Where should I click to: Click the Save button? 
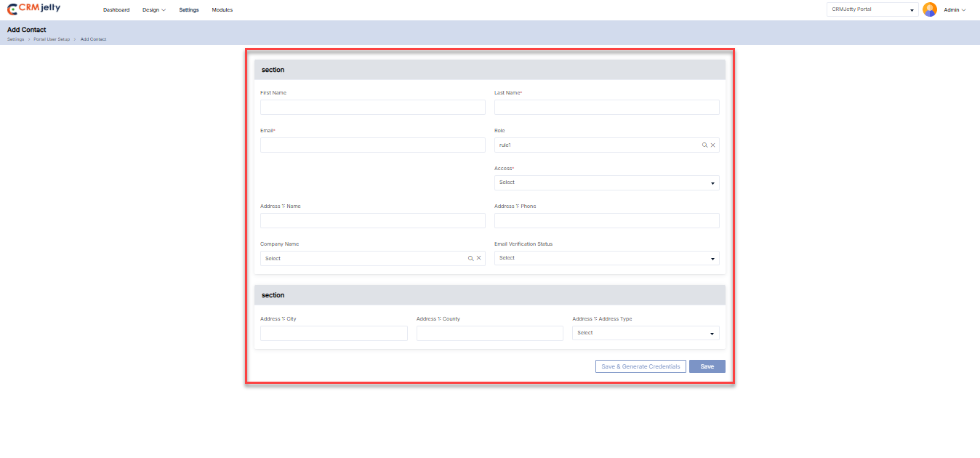707,366
